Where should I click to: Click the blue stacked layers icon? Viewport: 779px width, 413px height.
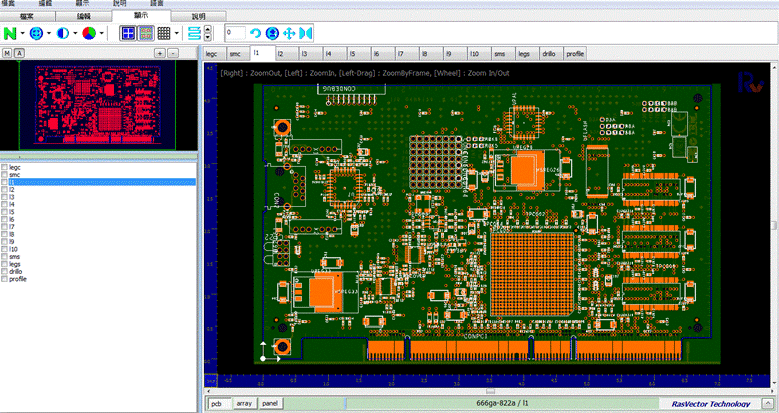coord(195,33)
